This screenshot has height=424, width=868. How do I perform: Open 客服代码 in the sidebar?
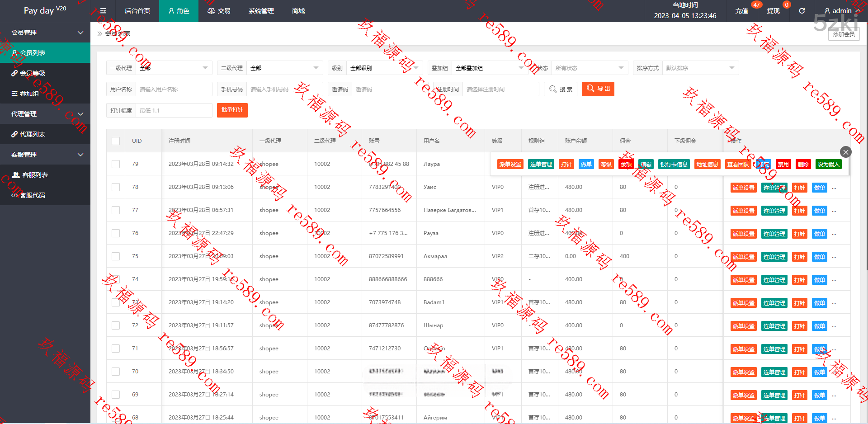pyautogui.click(x=32, y=195)
